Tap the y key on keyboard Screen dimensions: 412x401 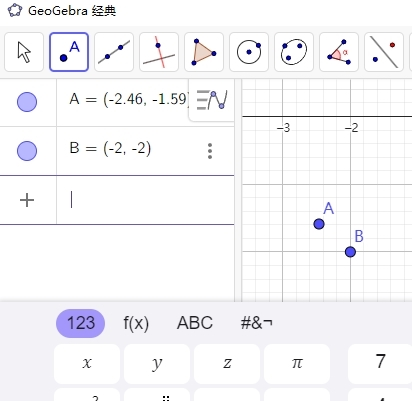(x=157, y=364)
